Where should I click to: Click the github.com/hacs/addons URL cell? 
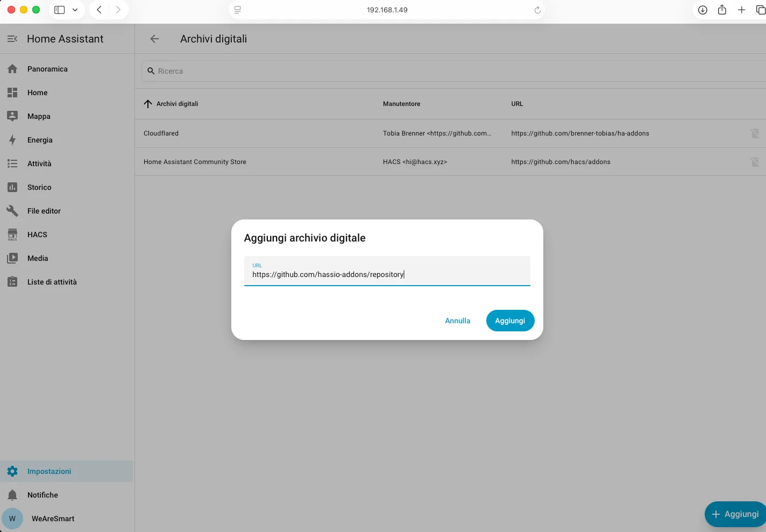pos(561,162)
